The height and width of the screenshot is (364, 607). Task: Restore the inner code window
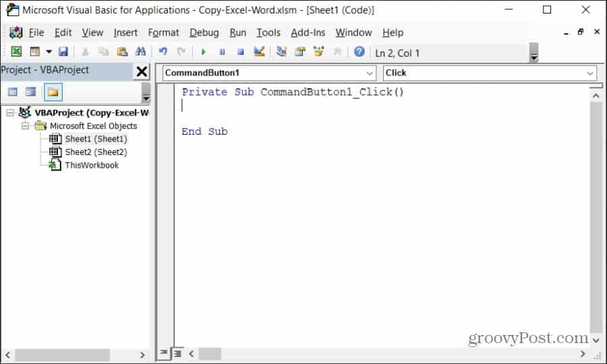click(x=580, y=32)
